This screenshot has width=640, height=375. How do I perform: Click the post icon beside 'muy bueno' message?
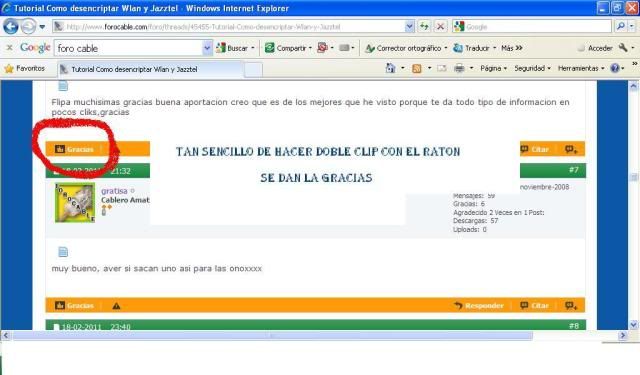coord(63,252)
